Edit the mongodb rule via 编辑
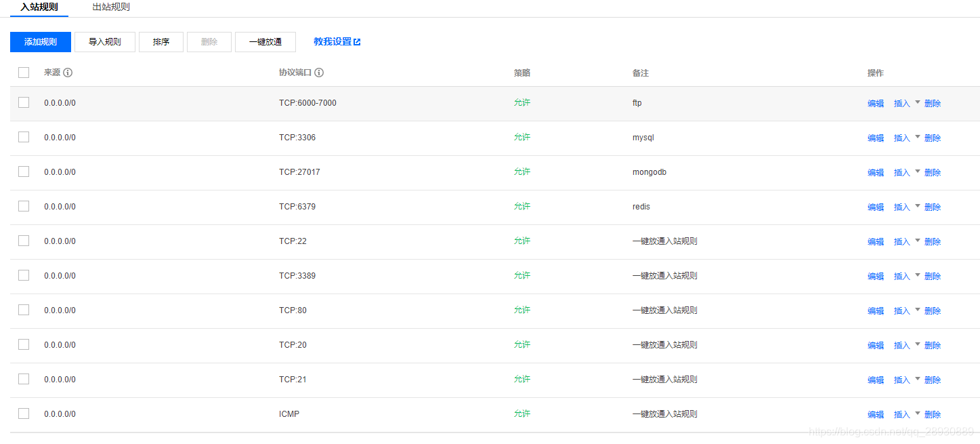The height and width of the screenshot is (444, 980). click(876, 173)
